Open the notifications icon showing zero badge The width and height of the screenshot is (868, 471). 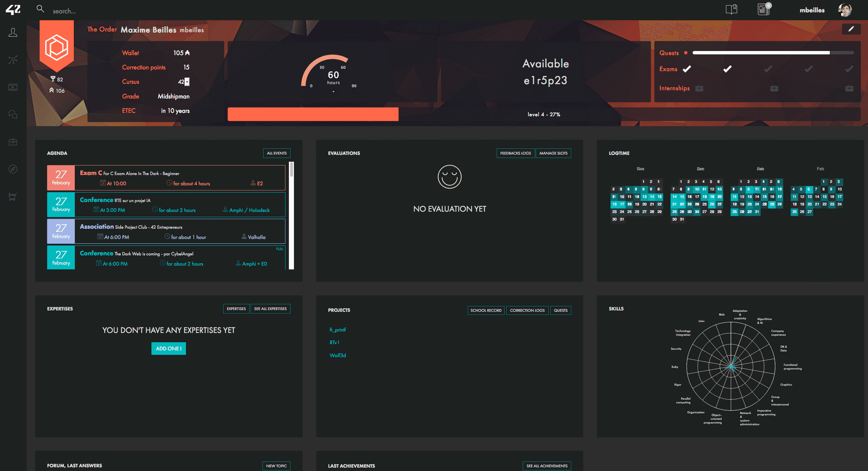coord(764,9)
